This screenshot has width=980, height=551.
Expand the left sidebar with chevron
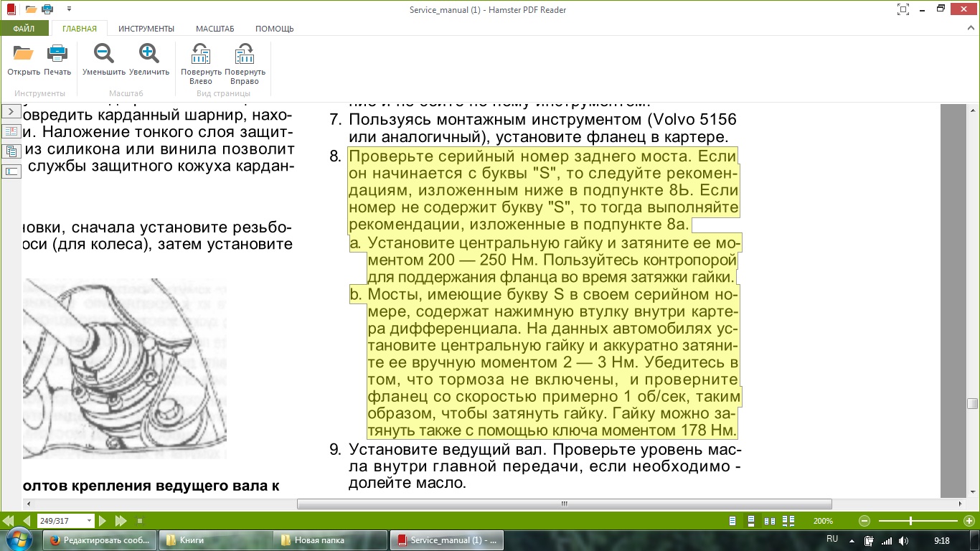[x=11, y=112]
